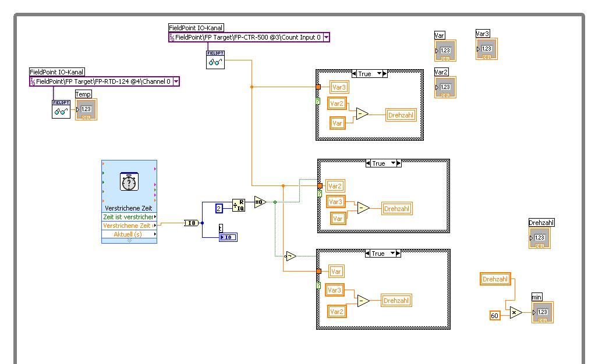Open the FP-RTD-124 Channel 0 dropdown arrow
Image resolution: width=595 pixels, height=364 pixels.
[176, 81]
